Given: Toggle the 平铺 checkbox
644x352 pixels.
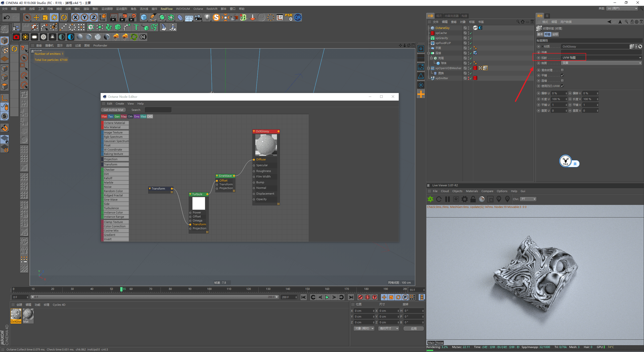Looking at the screenshot, I should [x=562, y=75].
